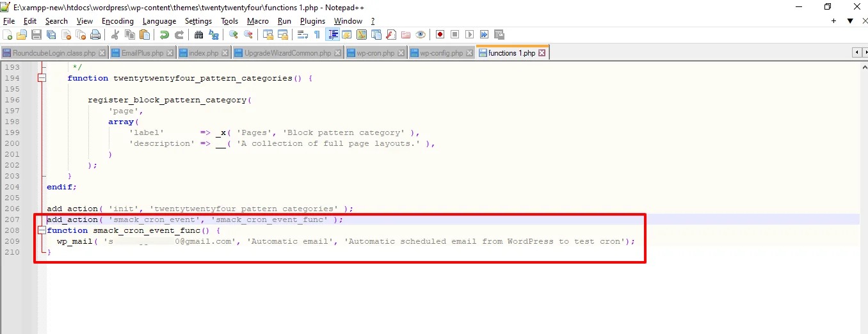Collapse the fold marker at line 194
The image size is (868, 334).
(x=42, y=78)
